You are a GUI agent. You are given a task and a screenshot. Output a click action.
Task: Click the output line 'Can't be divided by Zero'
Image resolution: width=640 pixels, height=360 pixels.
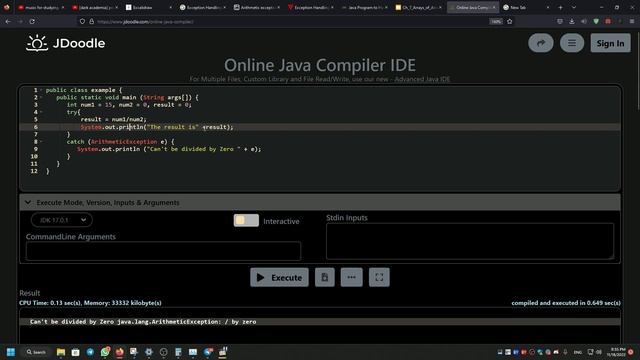(x=143, y=322)
